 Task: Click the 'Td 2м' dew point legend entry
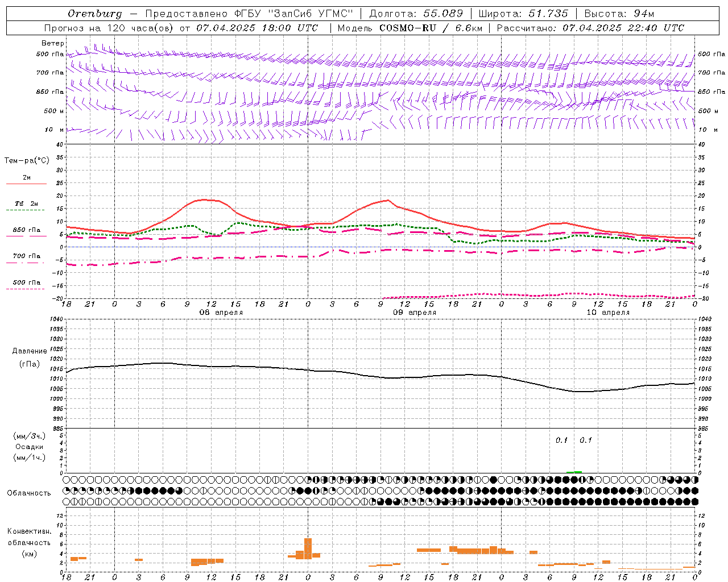coord(26,203)
